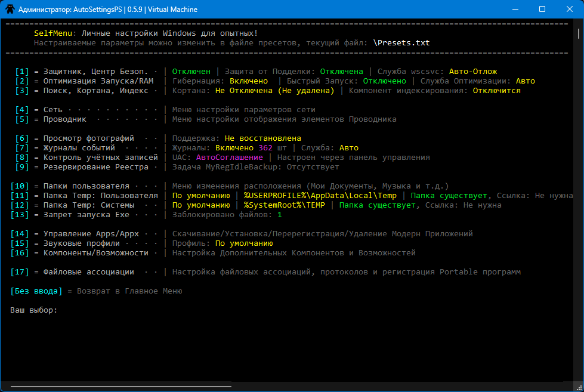Click the '[4]' menu option number
The height and width of the screenshot is (392, 584).
tap(22, 110)
